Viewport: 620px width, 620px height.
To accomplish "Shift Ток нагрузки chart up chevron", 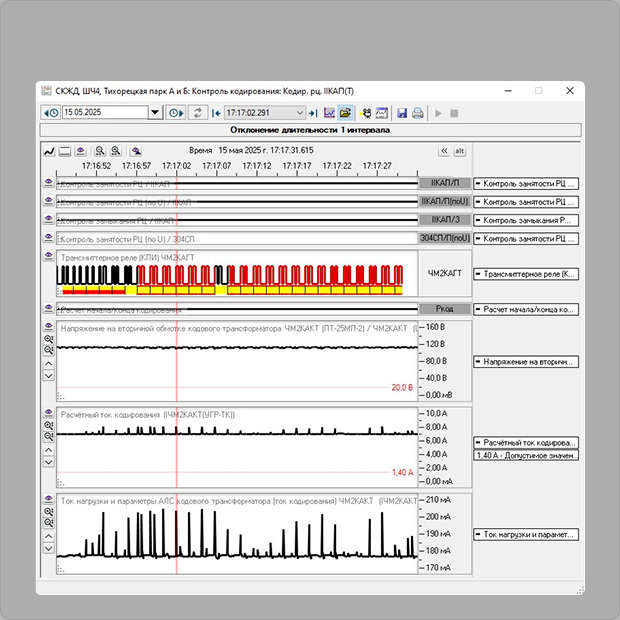I will point(49,537).
